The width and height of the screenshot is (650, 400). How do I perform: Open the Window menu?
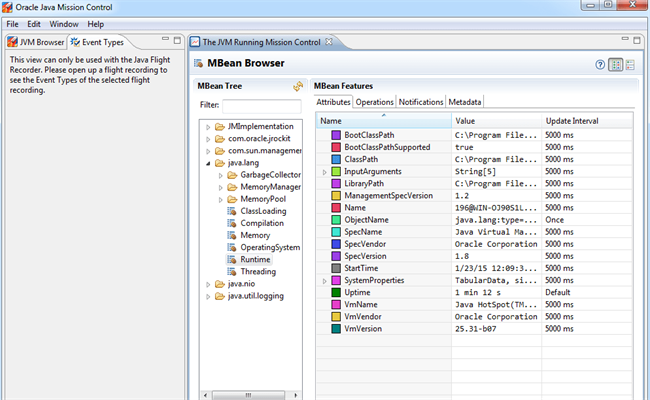(x=65, y=23)
